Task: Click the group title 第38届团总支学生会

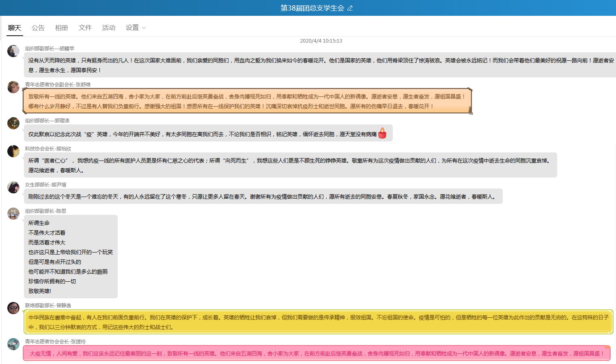Action: click(312, 8)
